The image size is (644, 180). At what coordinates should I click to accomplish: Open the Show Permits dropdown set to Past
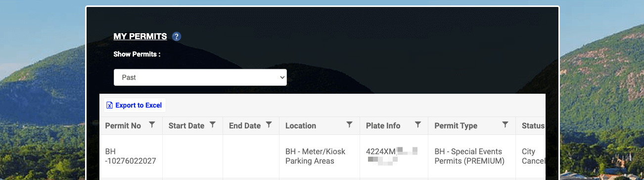[200, 77]
